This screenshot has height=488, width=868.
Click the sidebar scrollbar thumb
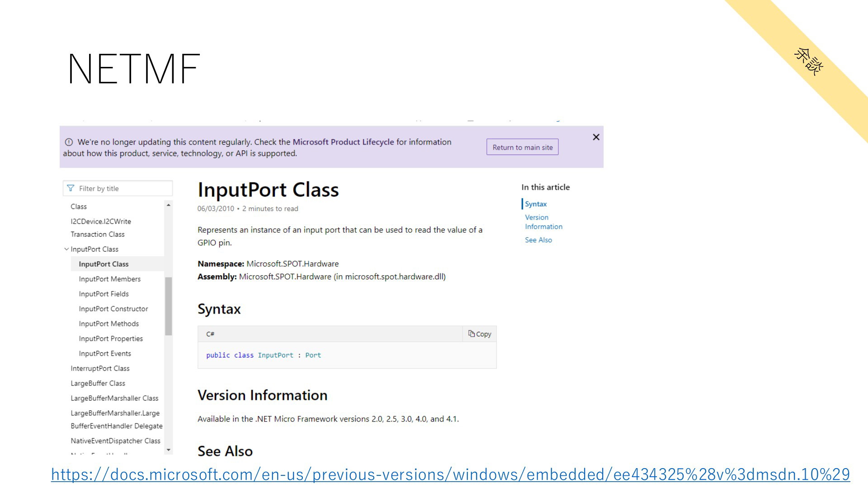[x=169, y=306]
